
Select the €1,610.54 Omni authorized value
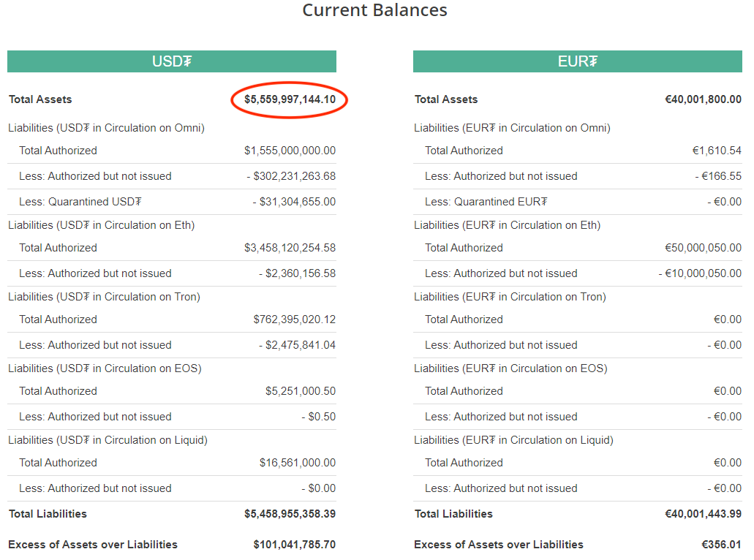pos(717,151)
